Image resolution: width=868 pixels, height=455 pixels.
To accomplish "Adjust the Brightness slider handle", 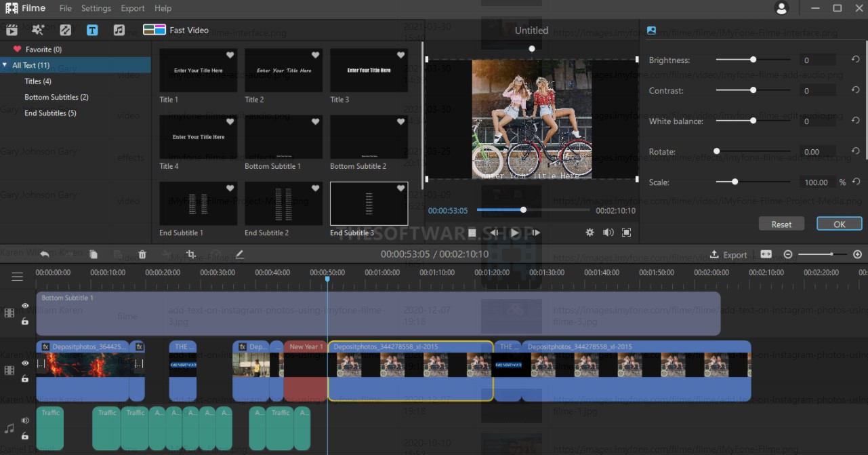I will [753, 60].
